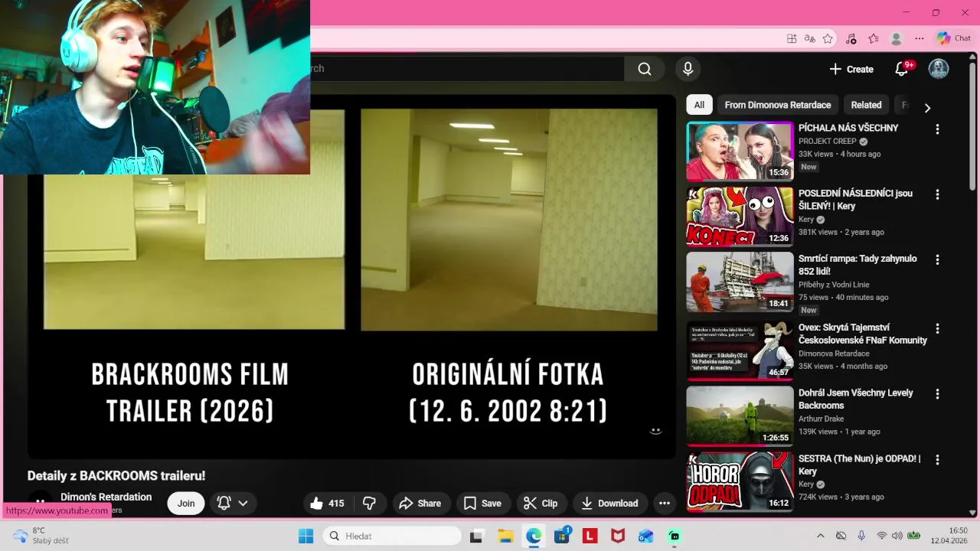The width and height of the screenshot is (980, 551).
Task: Open the Smrtící rampa video title
Action: click(x=857, y=265)
